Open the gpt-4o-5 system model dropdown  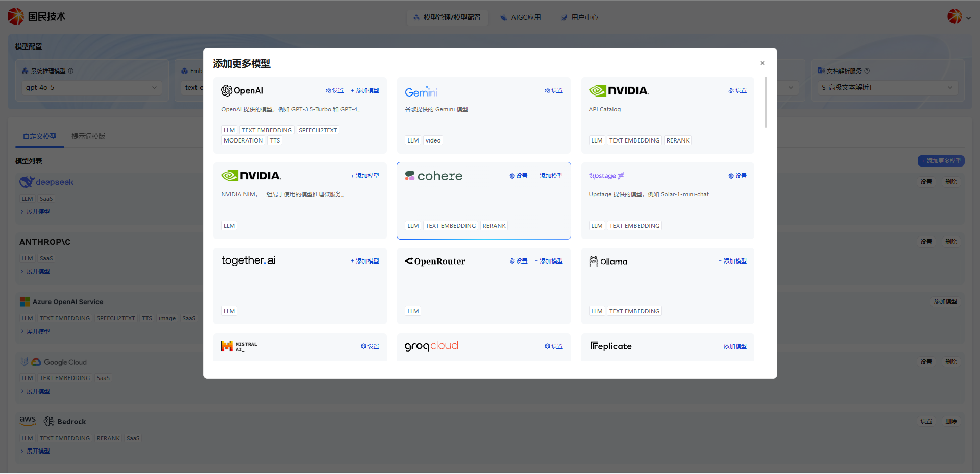(91, 88)
